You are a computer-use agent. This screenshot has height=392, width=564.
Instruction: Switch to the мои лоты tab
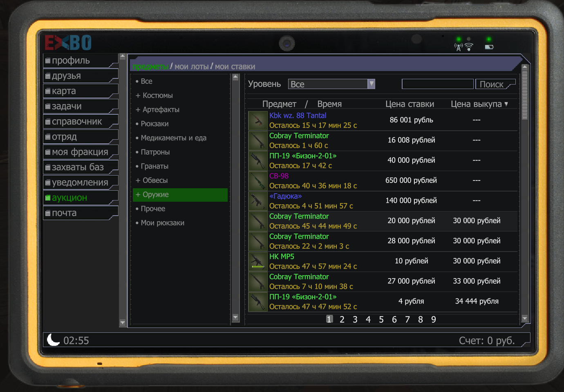point(191,67)
